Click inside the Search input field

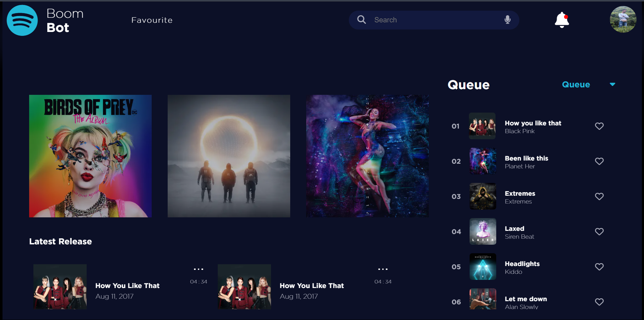coord(408,20)
